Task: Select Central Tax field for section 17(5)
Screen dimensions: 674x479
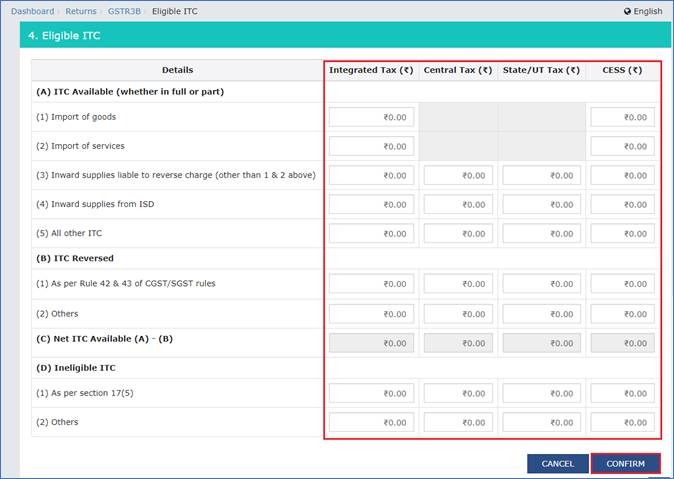Action: coord(458,393)
